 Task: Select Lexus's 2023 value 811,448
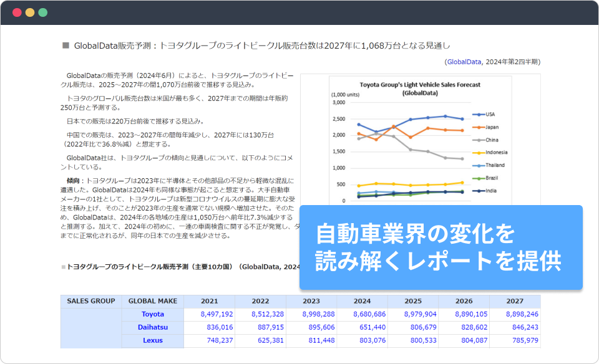[322, 340]
